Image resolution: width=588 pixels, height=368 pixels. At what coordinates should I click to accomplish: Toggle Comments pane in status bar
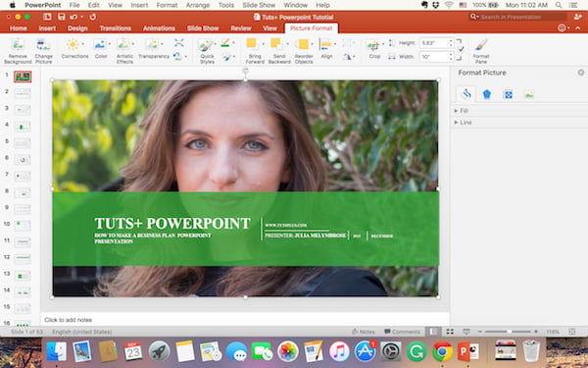click(x=403, y=332)
